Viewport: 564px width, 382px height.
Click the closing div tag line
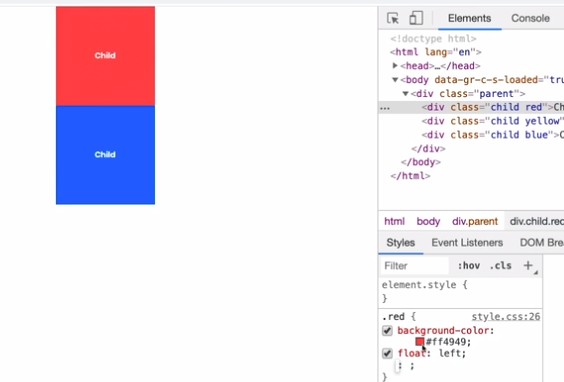point(428,149)
